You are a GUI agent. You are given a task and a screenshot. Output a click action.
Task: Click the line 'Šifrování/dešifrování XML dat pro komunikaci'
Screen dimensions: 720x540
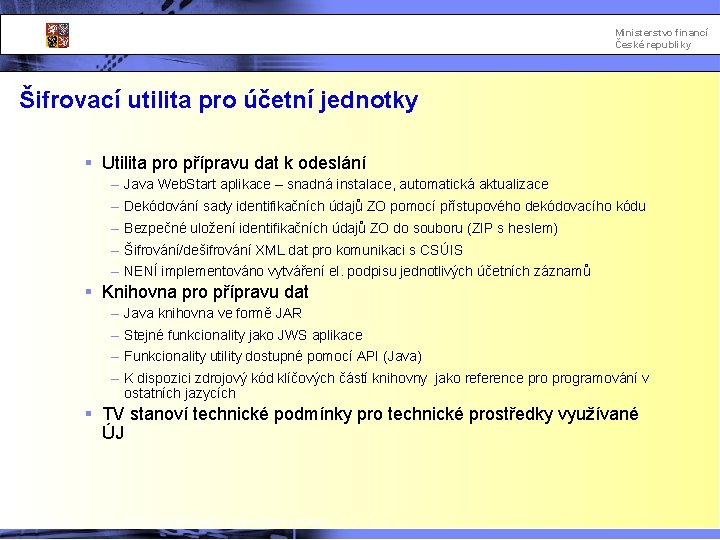tap(293, 250)
